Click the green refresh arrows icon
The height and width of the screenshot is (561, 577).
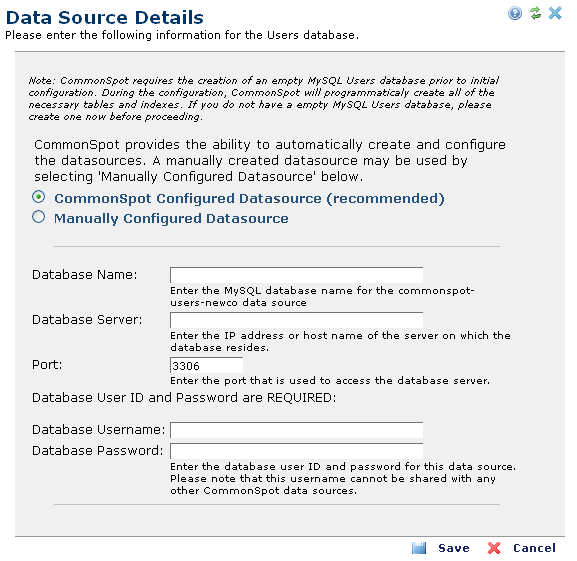[x=535, y=13]
